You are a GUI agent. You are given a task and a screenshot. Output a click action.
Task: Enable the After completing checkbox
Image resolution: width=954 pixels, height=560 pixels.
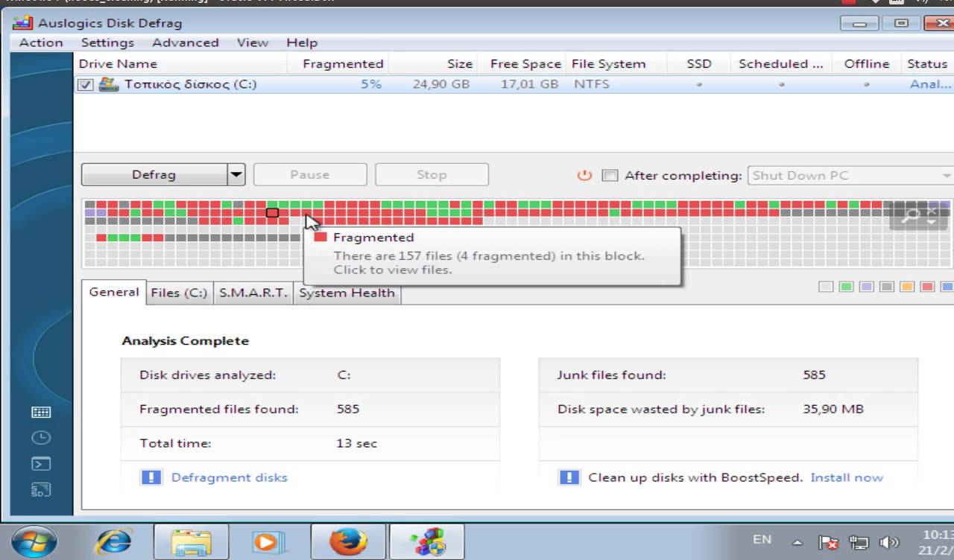tap(610, 176)
